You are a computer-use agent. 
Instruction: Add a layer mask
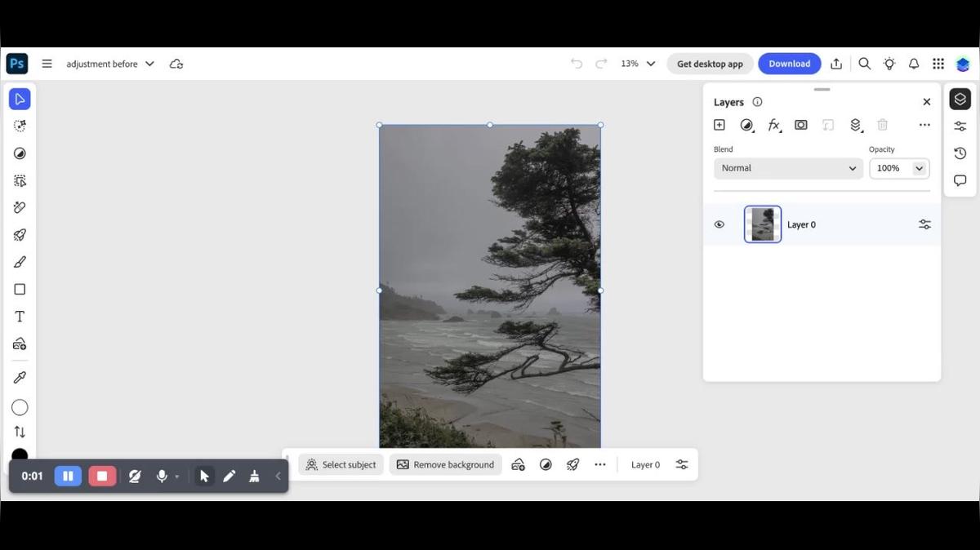pyautogui.click(x=801, y=125)
